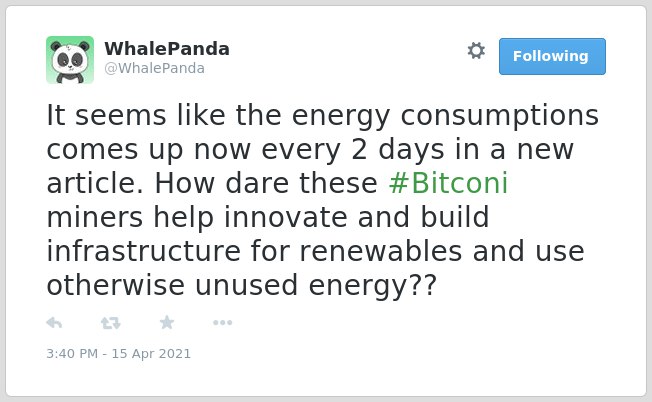Open WhalePanda's panda avatar
This screenshot has height=402, width=652.
click(70, 60)
